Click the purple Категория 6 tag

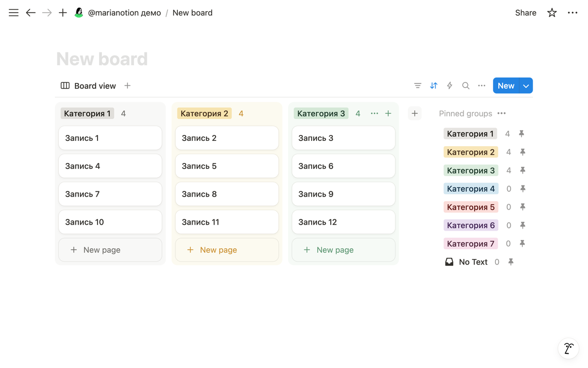471,225
